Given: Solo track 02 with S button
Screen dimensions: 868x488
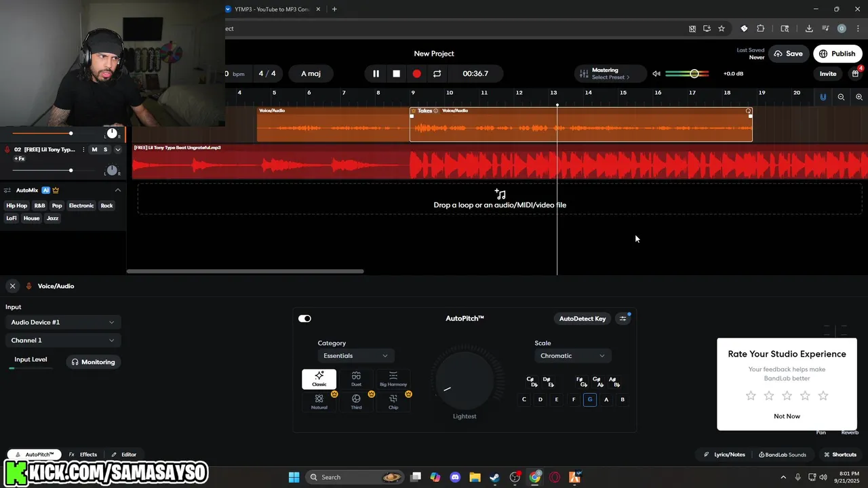Looking at the screenshot, I should [x=105, y=149].
